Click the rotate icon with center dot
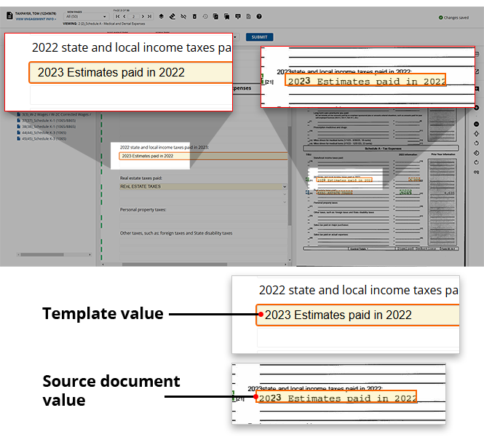 pos(476,153)
